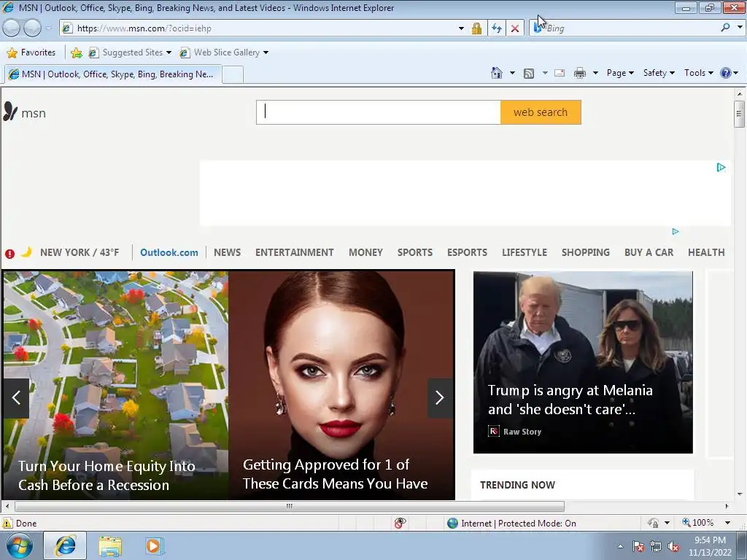This screenshot has width=747, height=560.
Task: Click the Home toolbar icon
Action: [496, 73]
